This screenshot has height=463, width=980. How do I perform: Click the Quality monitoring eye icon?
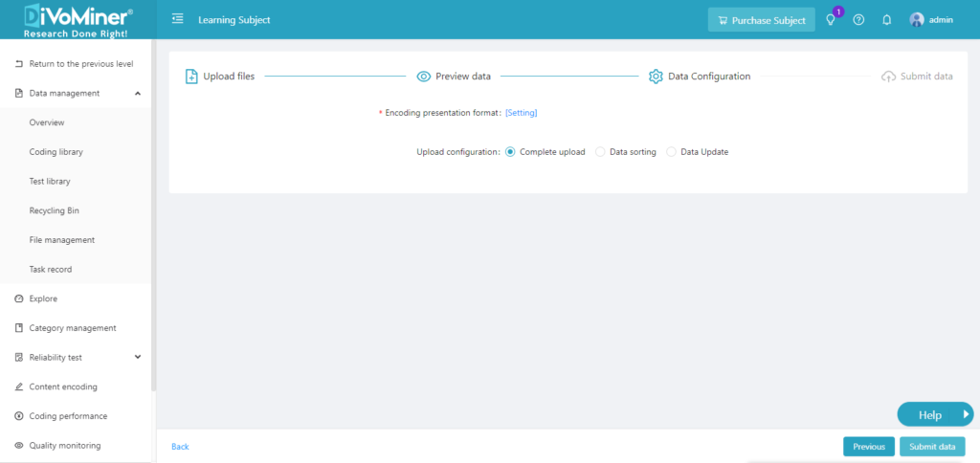pos(19,446)
